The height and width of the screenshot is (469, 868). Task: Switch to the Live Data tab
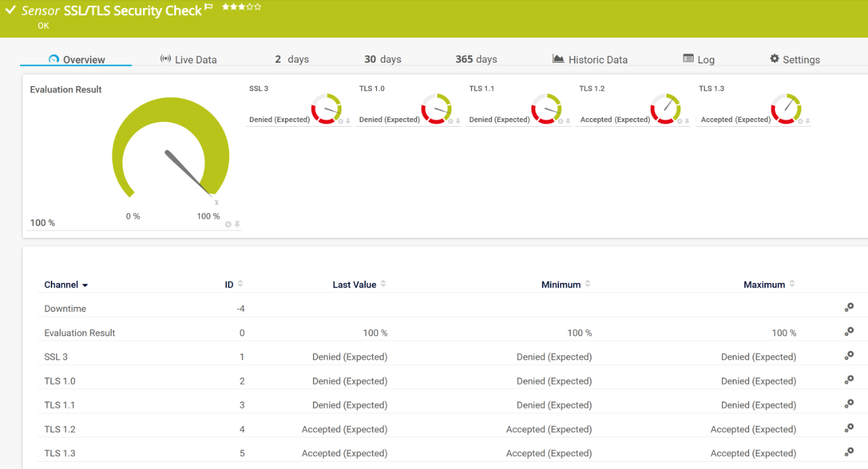coord(188,59)
